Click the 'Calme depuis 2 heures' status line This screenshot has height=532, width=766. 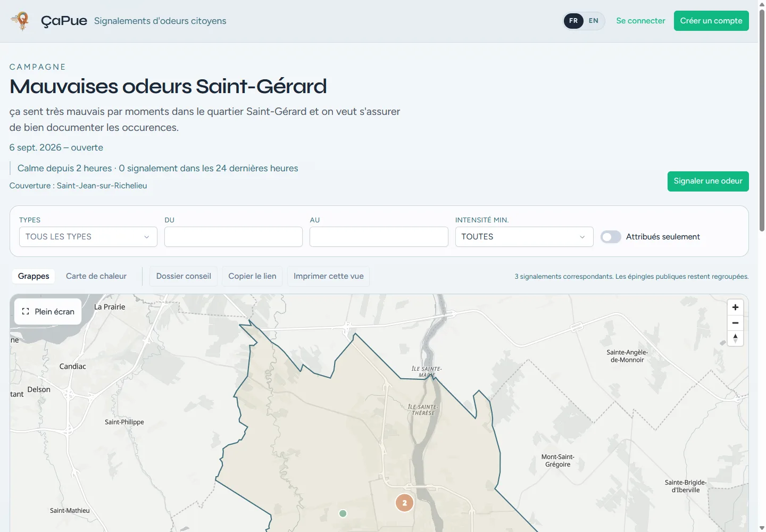pos(158,168)
